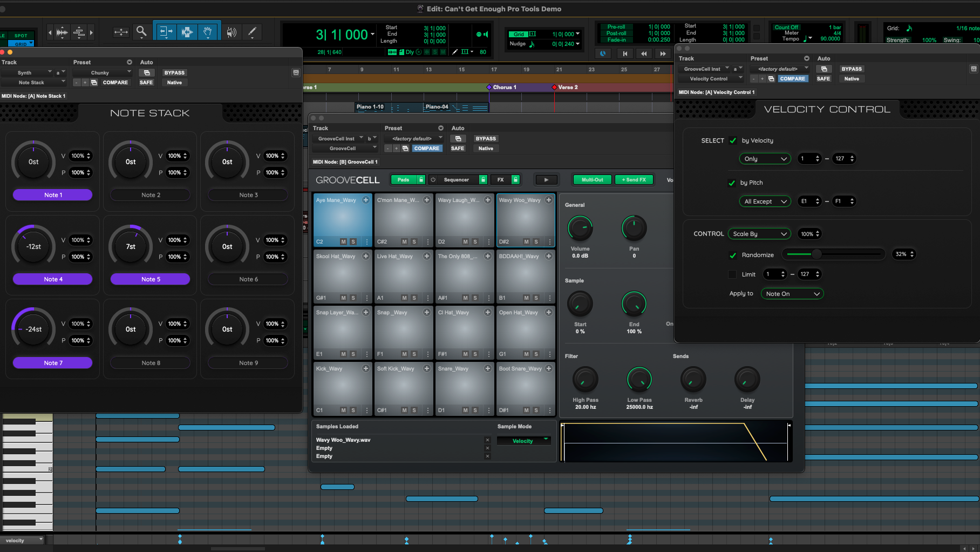The image size is (980, 552).
Task: Click the Multi-Out button
Action: click(592, 180)
